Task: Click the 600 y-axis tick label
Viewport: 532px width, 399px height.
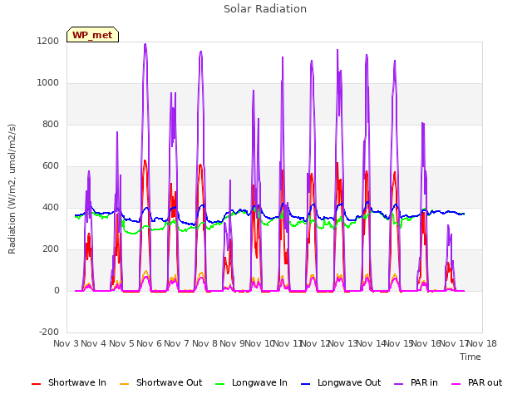Action: tap(51, 166)
